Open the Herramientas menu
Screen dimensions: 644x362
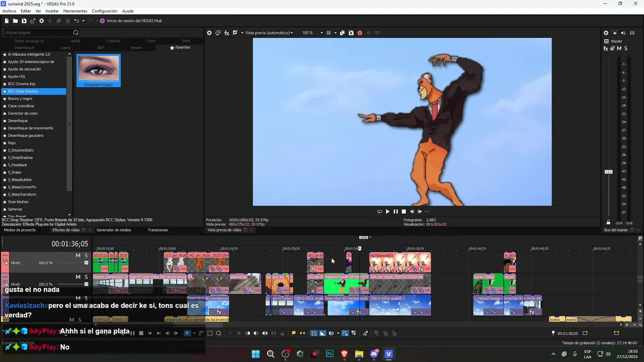point(75,11)
